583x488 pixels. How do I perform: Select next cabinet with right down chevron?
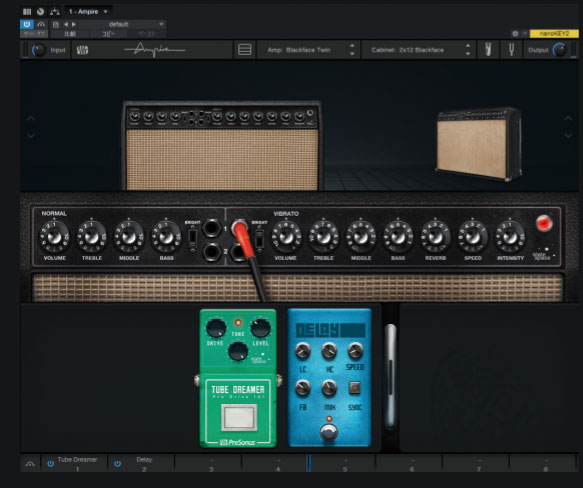click(568, 135)
